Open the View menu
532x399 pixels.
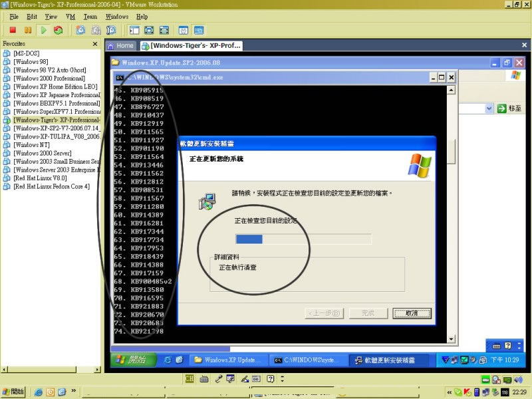pyautogui.click(x=51, y=16)
